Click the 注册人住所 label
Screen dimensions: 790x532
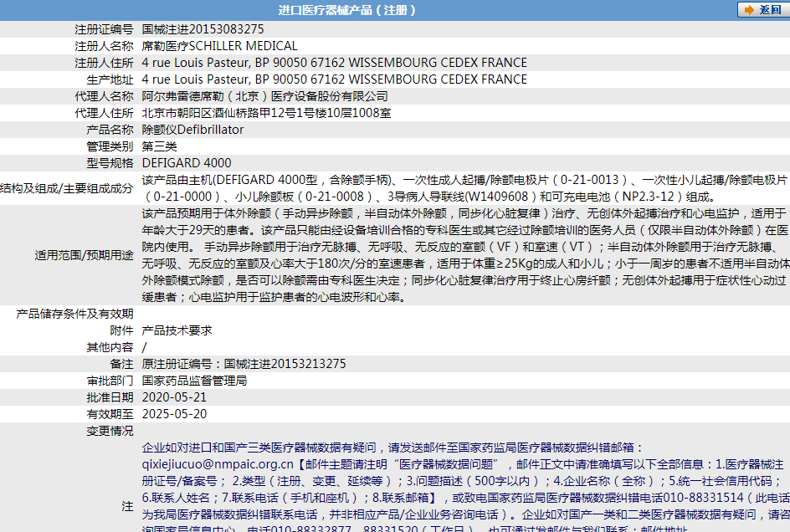[104, 63]
